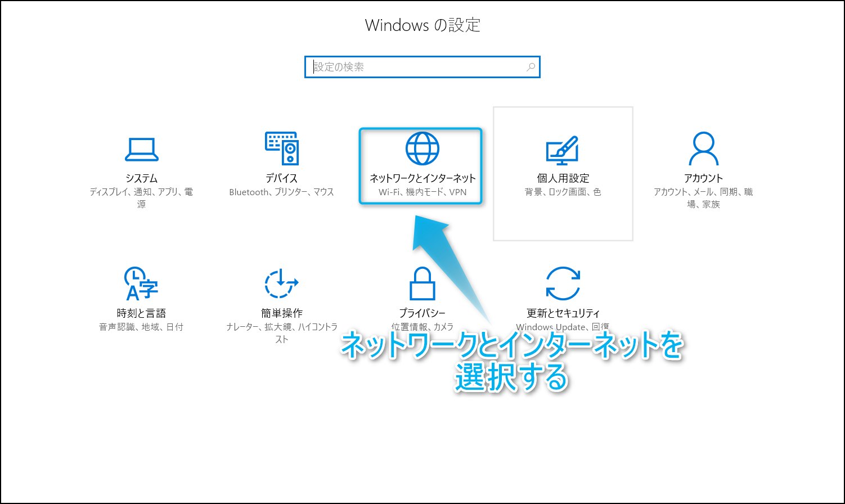Go to the アカウント label
845x504 pixels.
[x=703, y=178]
